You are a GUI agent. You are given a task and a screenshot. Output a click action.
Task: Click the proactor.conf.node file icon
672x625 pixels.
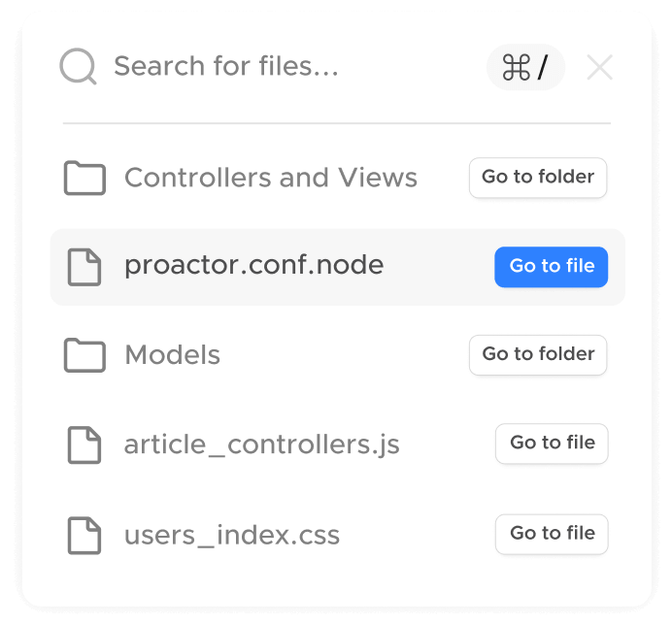click(x=84, y=267)
